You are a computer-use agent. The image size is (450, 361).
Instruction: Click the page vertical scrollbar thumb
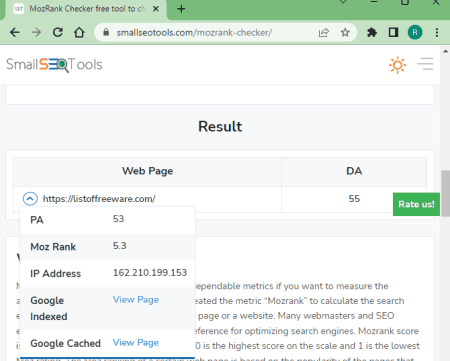446,194
